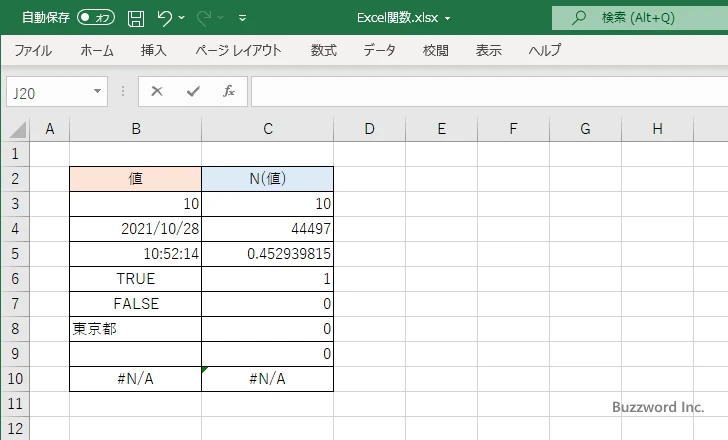This screenshot has width=728, height=440.
Task: Click the formula bar Cancel X icon
Action: coord(157,91)
